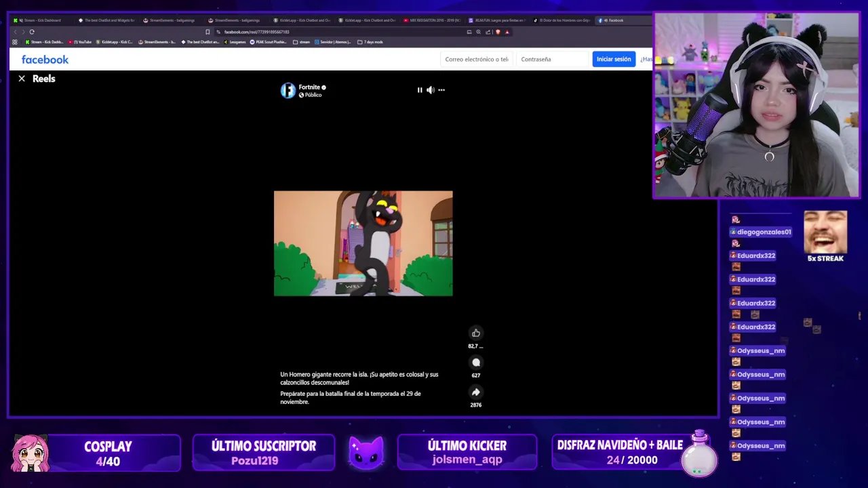Like the reel with the thumbs-up icon
This screenshot has width=868, height=488.
476,333
